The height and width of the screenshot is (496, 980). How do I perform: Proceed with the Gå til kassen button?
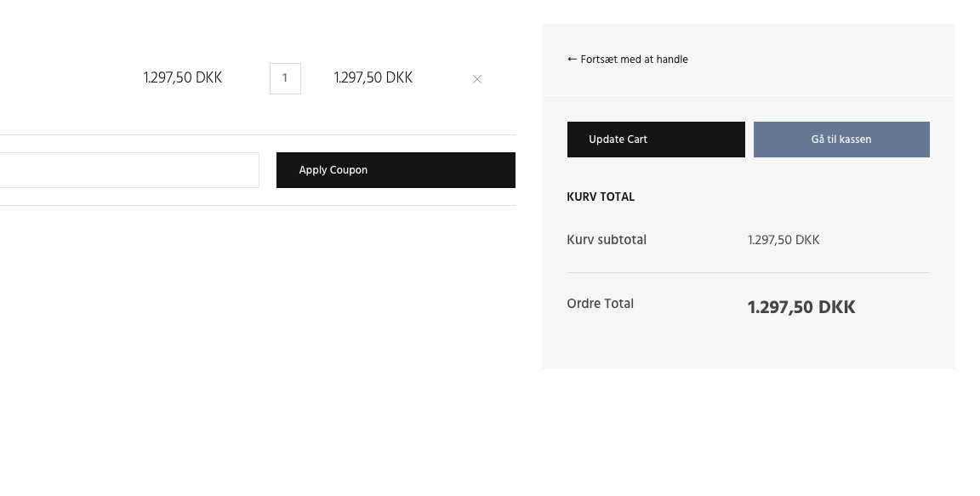coord(841,140)
